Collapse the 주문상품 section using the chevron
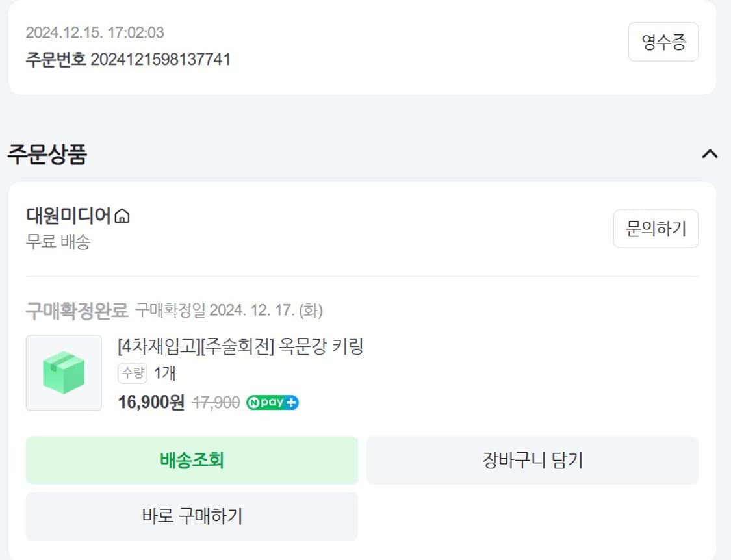The height and width of the screenshot is (560, 731). [x=710, y=154]
